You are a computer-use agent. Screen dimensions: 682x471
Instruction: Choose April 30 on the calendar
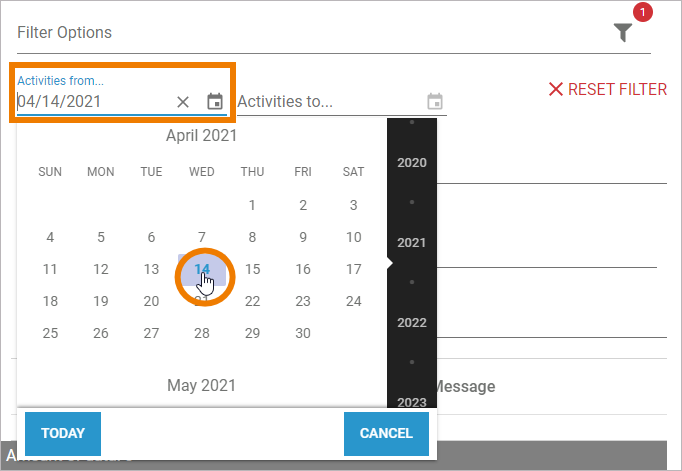click(303, 333)
